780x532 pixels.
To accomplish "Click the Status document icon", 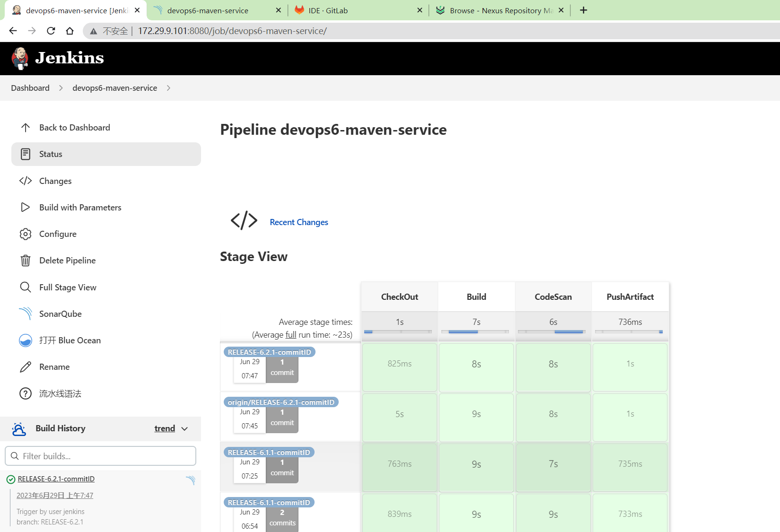I will [x=26, y=154].
